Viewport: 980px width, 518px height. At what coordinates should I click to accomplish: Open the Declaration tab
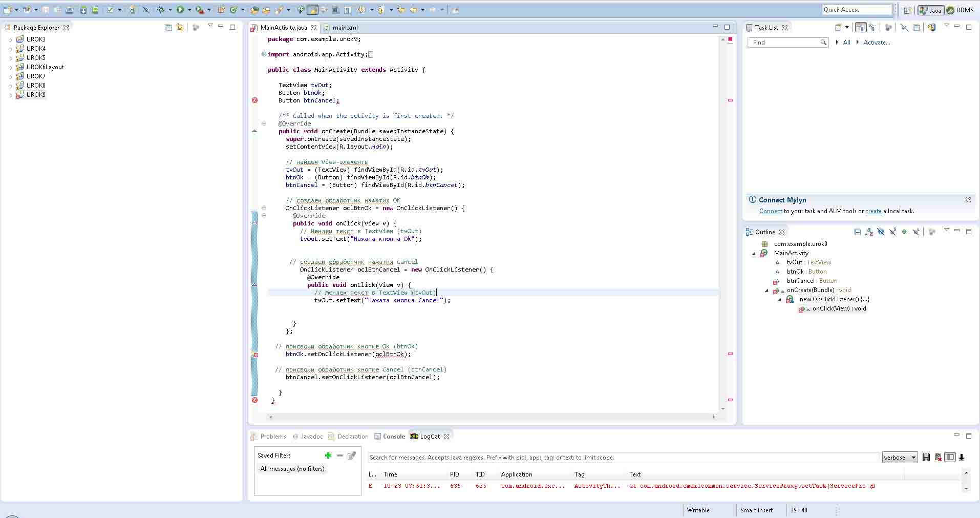pyautogui.click(x=349, y=437)
